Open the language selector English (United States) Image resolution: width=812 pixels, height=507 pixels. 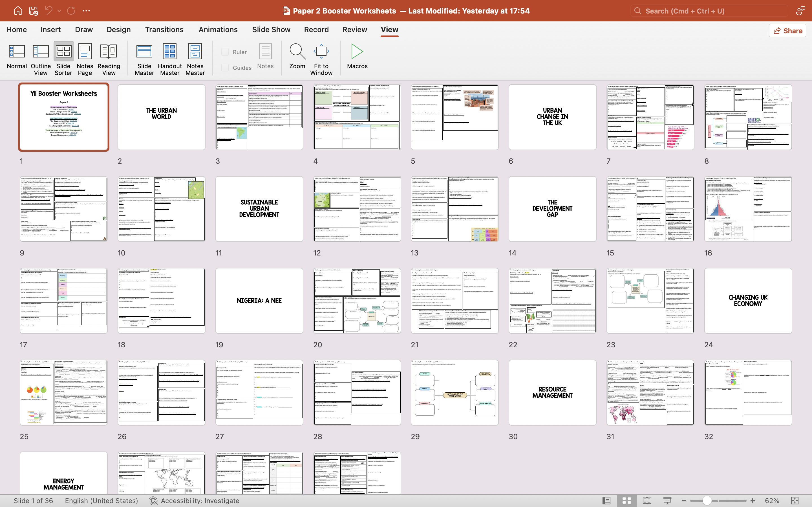[x=101, y=501]
